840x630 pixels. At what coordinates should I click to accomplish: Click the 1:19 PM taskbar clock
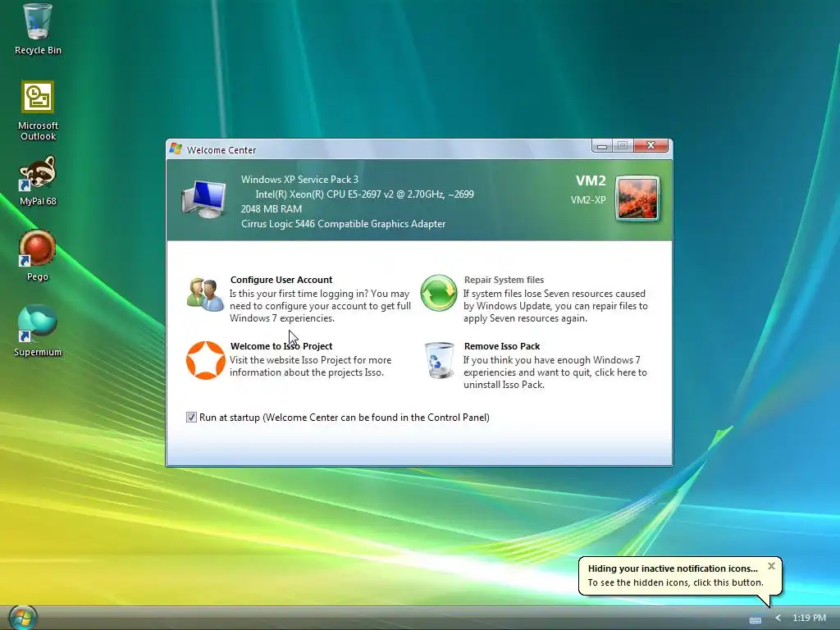[809, 618]
